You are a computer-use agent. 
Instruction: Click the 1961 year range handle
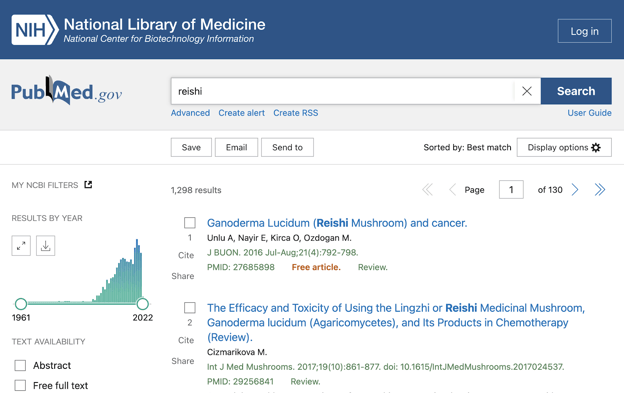(21, 304)
